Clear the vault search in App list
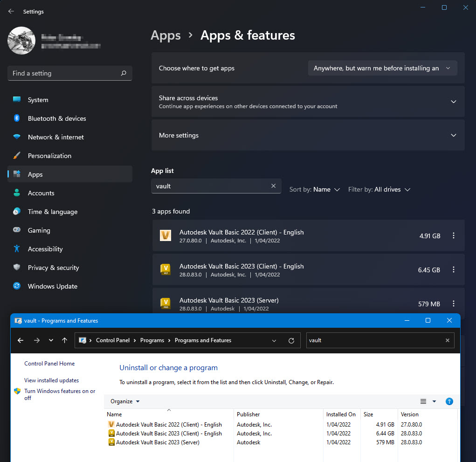This screenshot has height=462, width=476. 274,186
